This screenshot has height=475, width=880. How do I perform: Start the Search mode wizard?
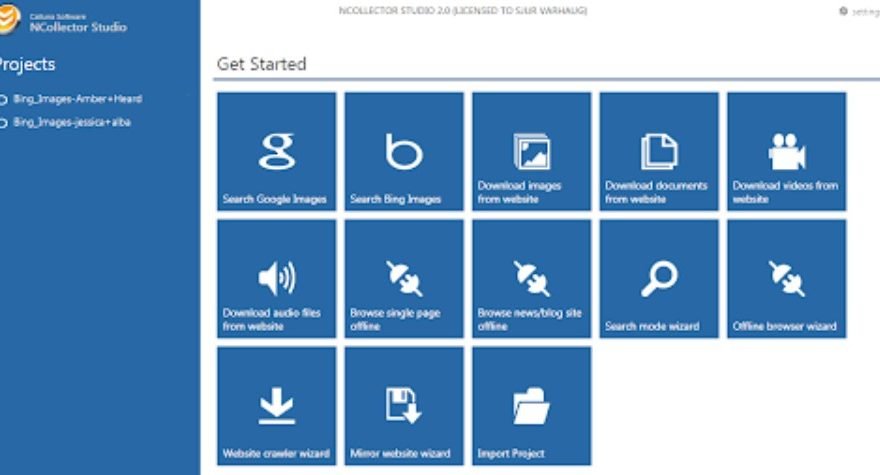[659, 279]
